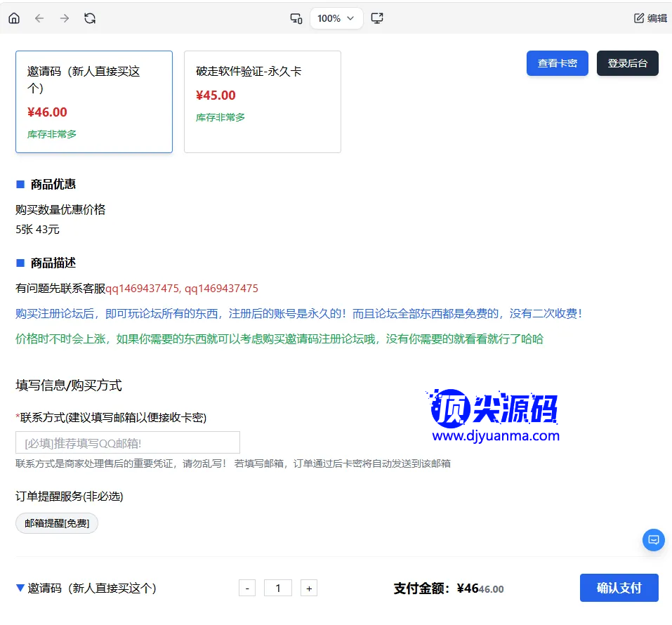Click the contact email input field
Image resolution: width=672 pixels, height=625 pixels.
(x=128, y=442)
